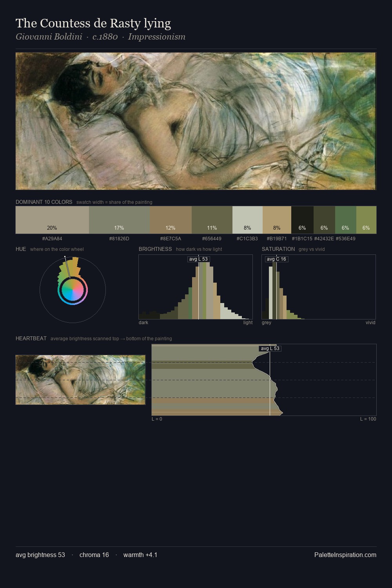Click the HUE section heading
The image size is (392, 588).
tap(21, 249)
